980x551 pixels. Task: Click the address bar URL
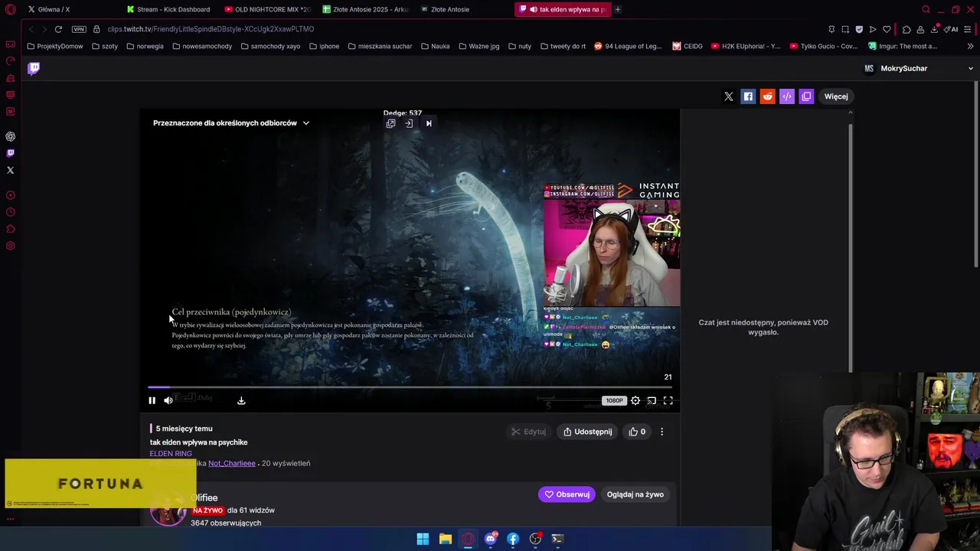click(x=211, y=29)
